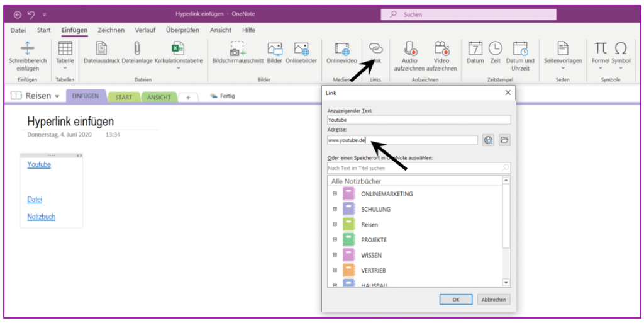Open the Youtube hyperlink in the note
Viewport: 644px width, 323px height.
39,165
